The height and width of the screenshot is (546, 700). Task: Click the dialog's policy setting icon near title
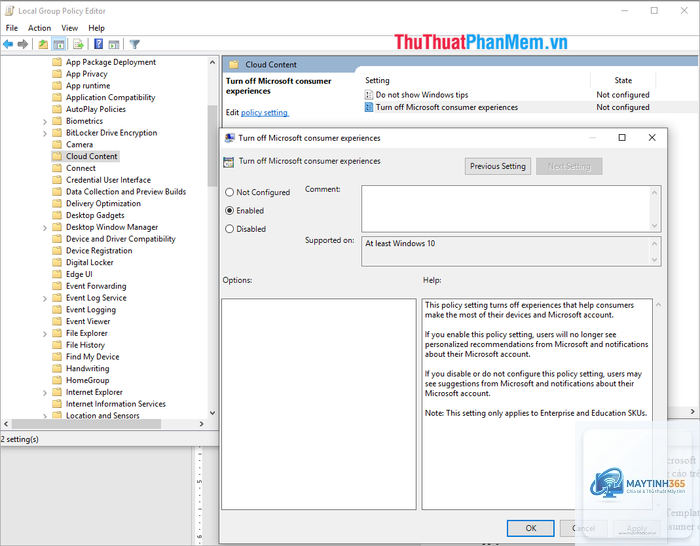pyautogui.click(x=229, y=162)
